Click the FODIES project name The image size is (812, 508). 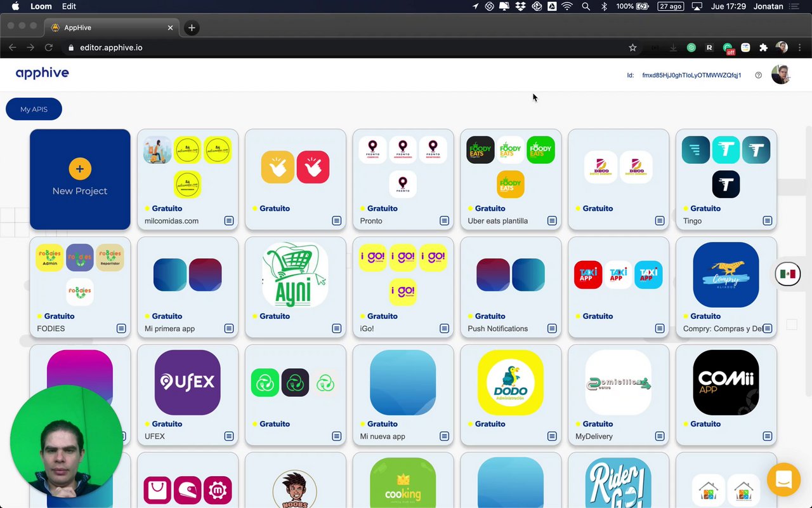[x=51, y=328]
